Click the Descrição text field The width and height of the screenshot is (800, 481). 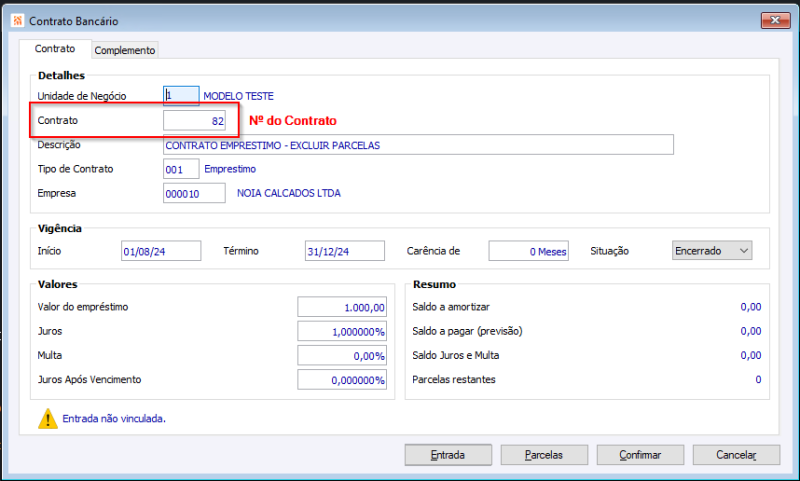(418, 145)
